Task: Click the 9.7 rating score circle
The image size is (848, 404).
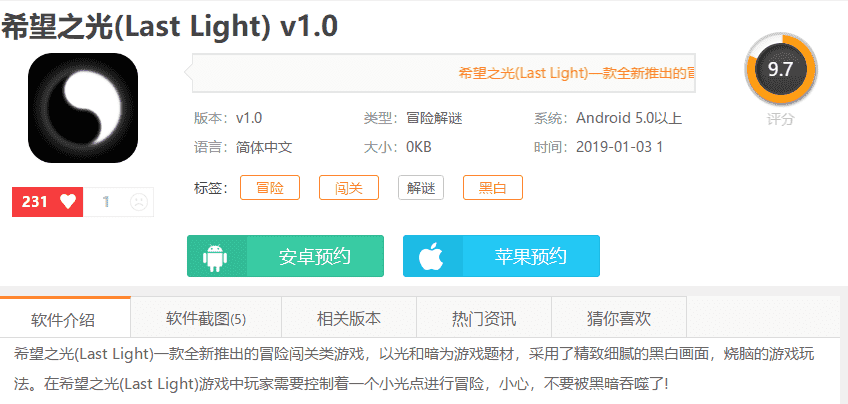Action: pyautogui.click(x=780, y=70)
